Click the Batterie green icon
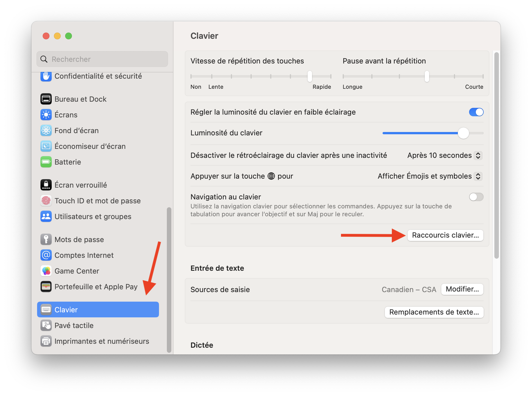This screenshot has width=532, height=396. pos(46,162)
